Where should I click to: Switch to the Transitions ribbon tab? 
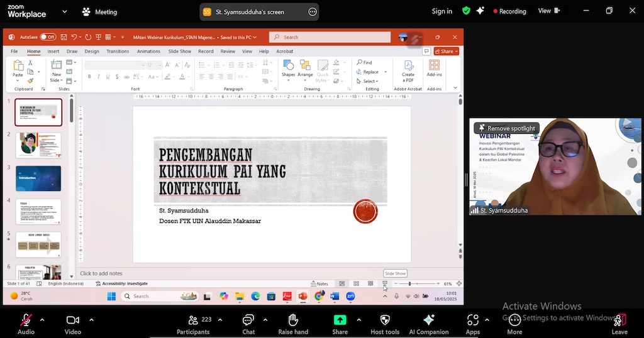point(118,52)
